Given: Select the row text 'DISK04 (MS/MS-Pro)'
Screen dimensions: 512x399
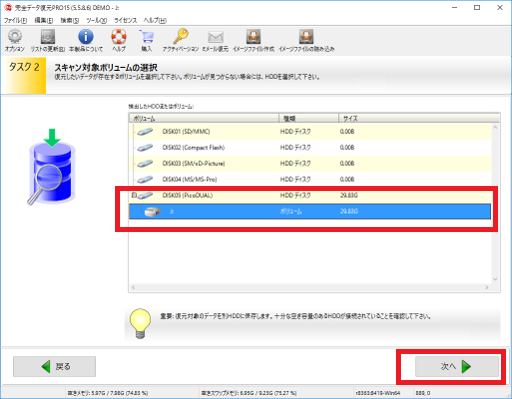Looking at the screenshot, I should click(x=190, y=180).
